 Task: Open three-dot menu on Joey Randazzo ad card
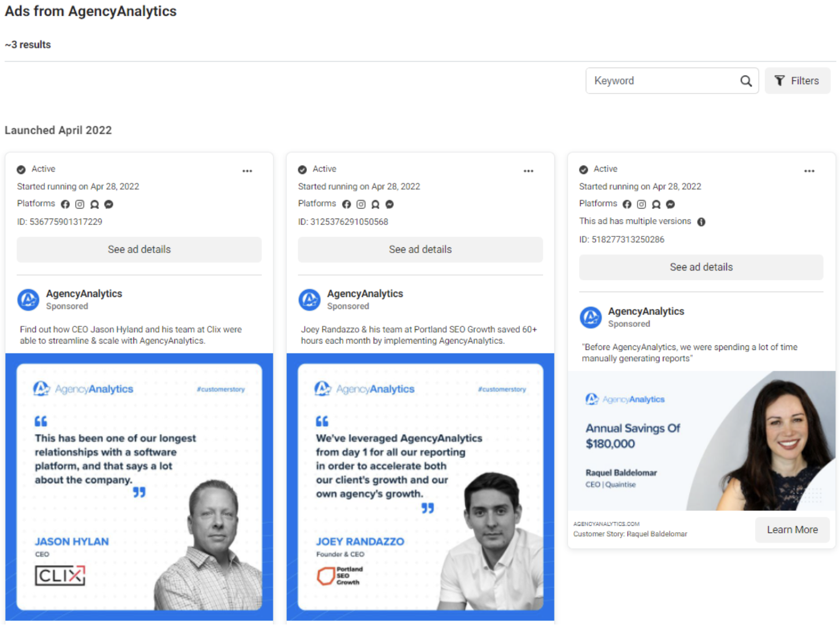(x=528, y=171)
